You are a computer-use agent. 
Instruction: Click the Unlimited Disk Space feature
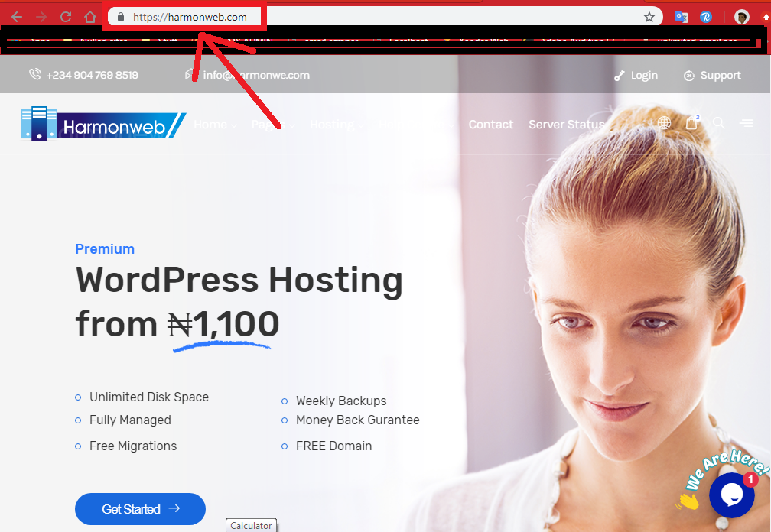(149, 397)
